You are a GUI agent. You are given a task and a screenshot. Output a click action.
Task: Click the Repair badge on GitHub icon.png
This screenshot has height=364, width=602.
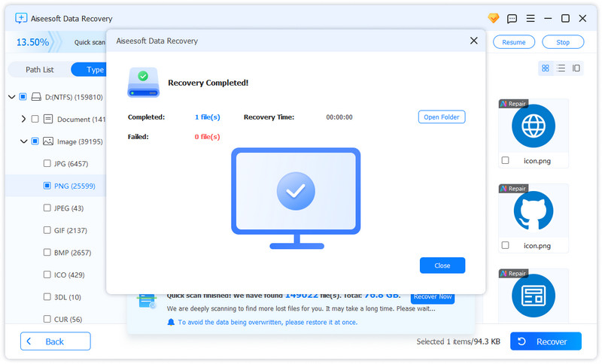(x=513, y=189)
